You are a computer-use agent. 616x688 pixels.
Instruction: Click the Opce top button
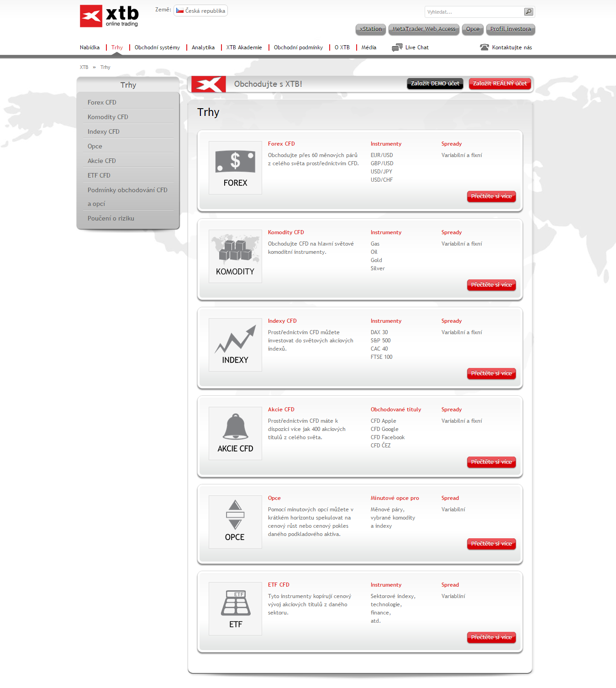[473, 29]
